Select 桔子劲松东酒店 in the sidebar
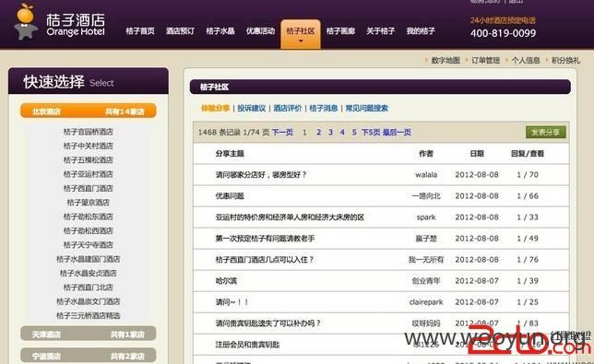594x364 pixels. [x=89, y=217]
